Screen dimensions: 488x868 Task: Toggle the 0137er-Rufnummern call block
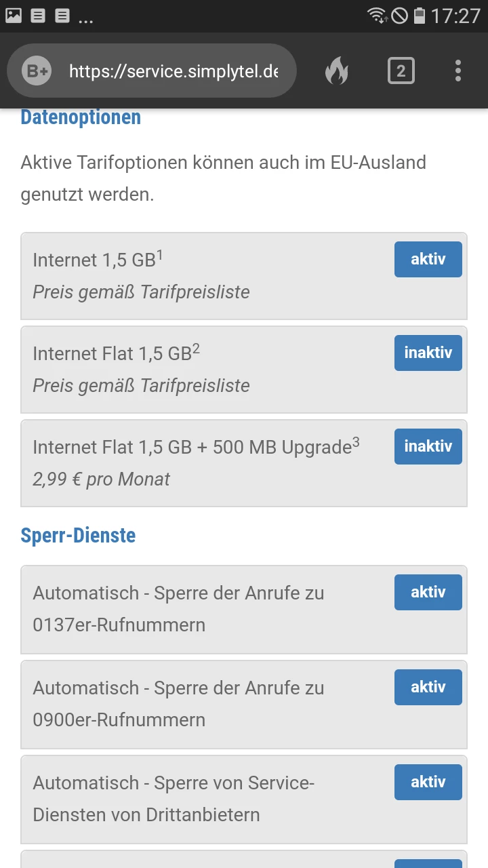(x=428, y=592)
